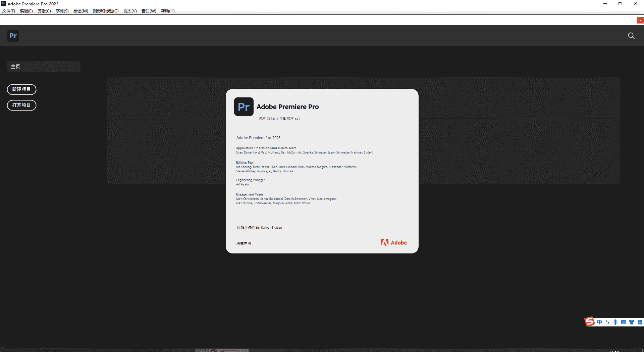Click the Pr logo in home header
Screen dimensions: 644x352
13,36
